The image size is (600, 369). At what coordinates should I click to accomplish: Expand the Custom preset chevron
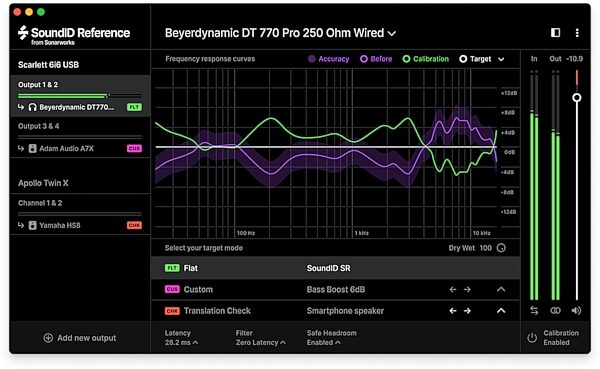click(501, 290)
